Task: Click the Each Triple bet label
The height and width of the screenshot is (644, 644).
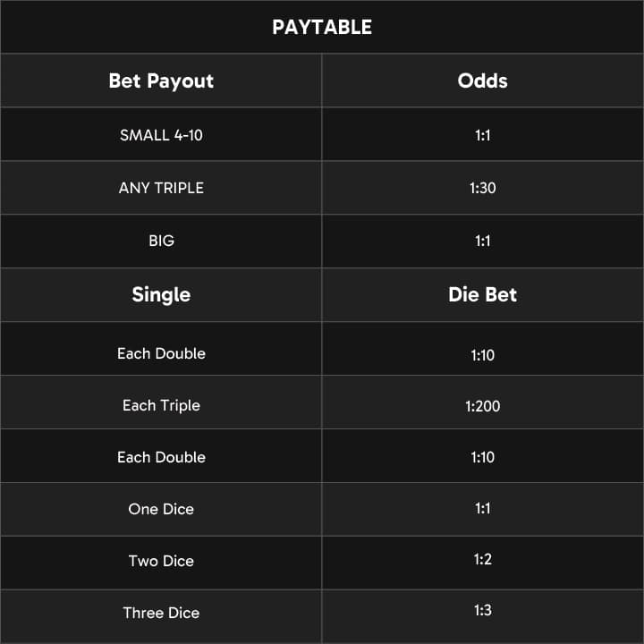Action: coord(161,405)
